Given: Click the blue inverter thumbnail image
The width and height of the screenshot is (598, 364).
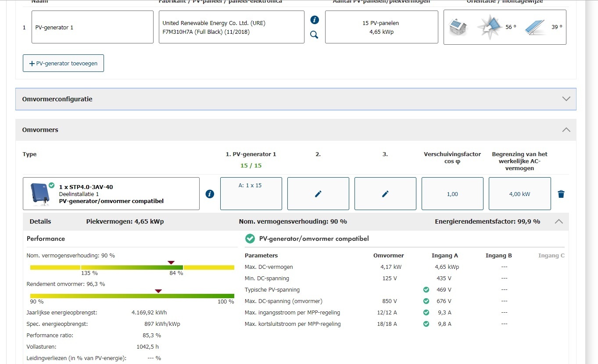Looking at the screenshot, I should click(40, 193).
